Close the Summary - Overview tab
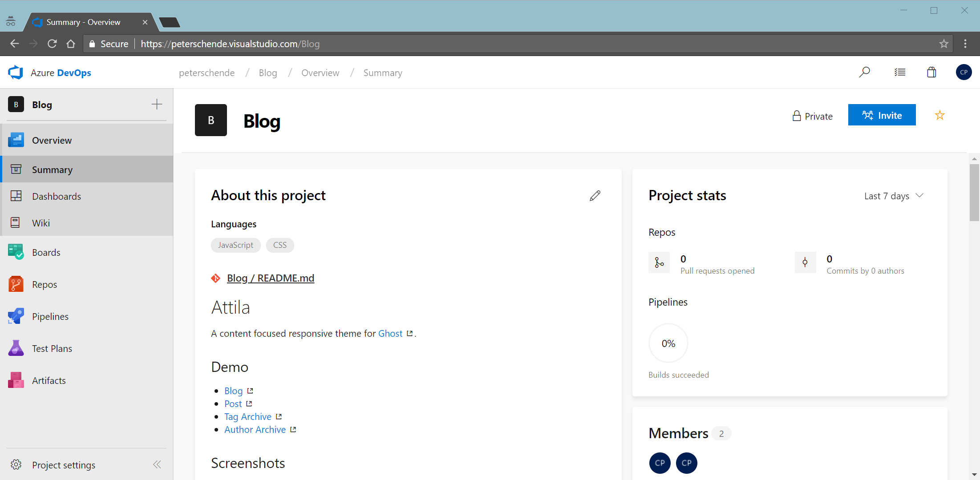This screenshot has width=980, height=480. tap(145, 22)
